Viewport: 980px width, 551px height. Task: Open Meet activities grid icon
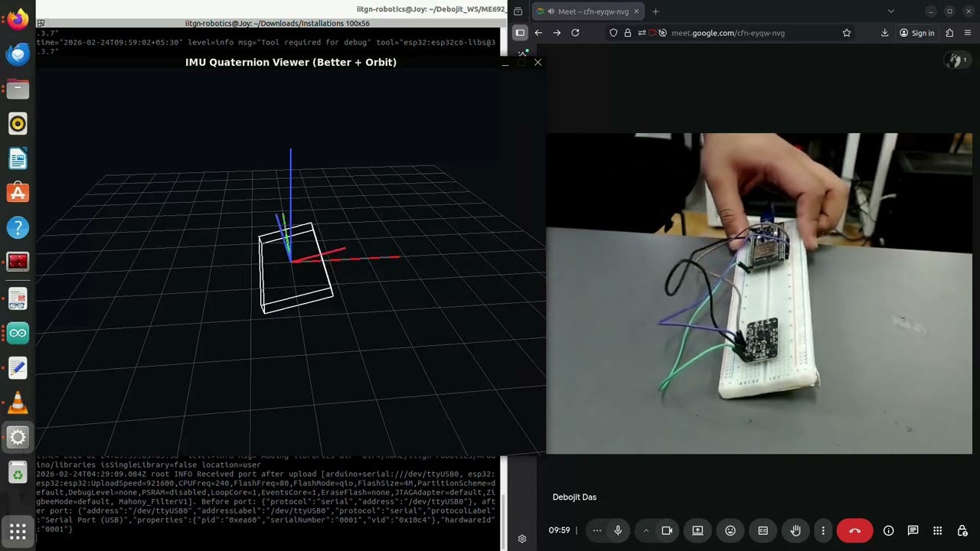click(938, 530)
